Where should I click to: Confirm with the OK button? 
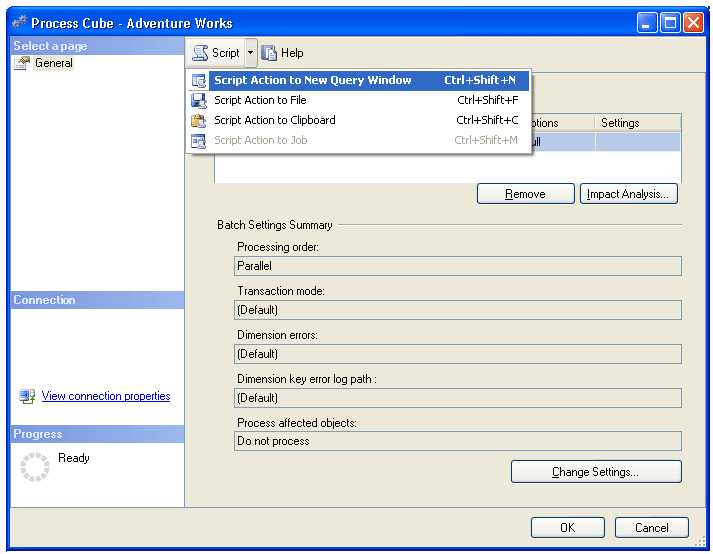click(567, 528)
